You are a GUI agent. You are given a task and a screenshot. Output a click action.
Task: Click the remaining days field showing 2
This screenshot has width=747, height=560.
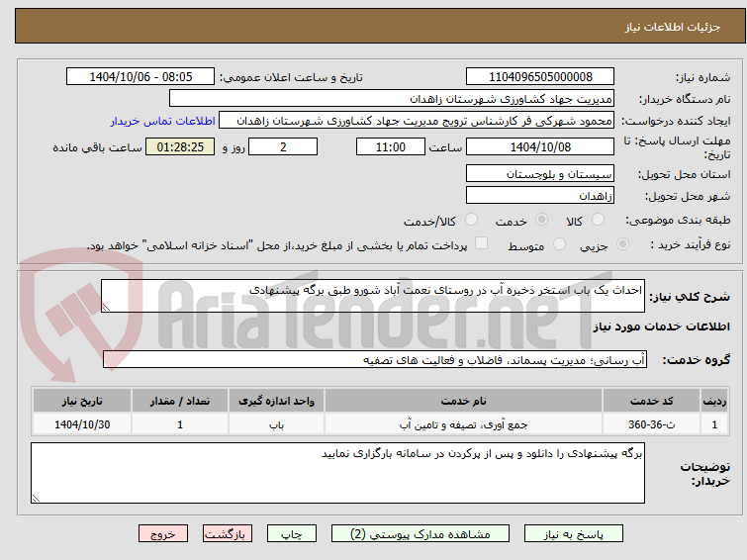click(283, 146)
